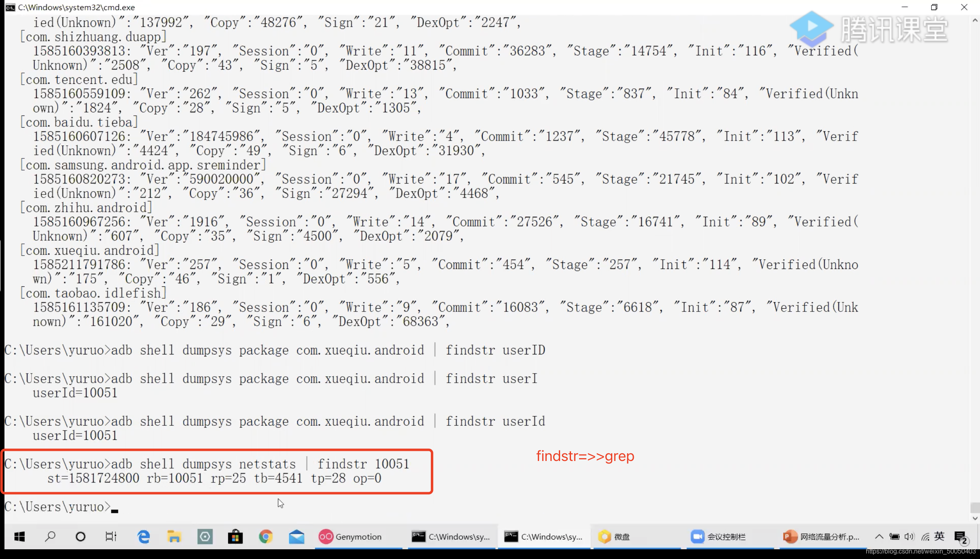Switch to first C:\Windows\sy... cmd window
The image size is (980, 559).
pyautogui.click(x=451, y=537)
